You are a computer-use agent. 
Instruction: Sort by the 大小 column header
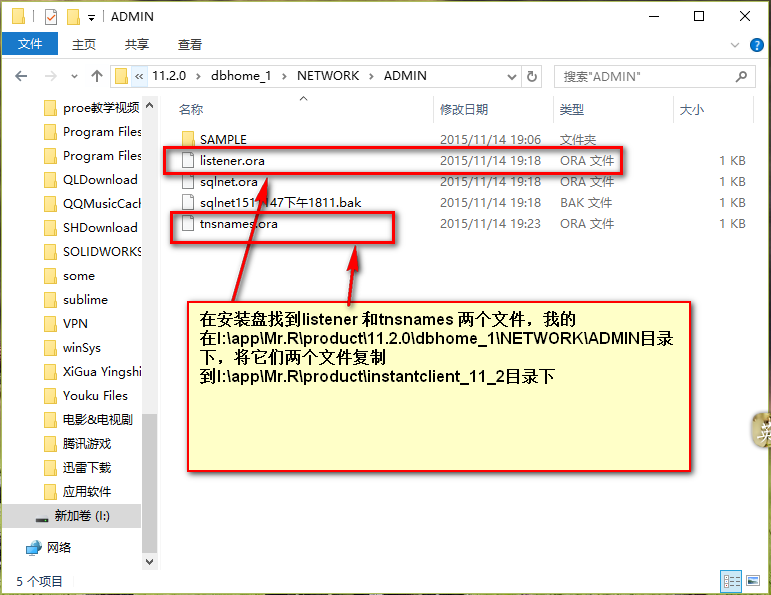coord(691,109)
